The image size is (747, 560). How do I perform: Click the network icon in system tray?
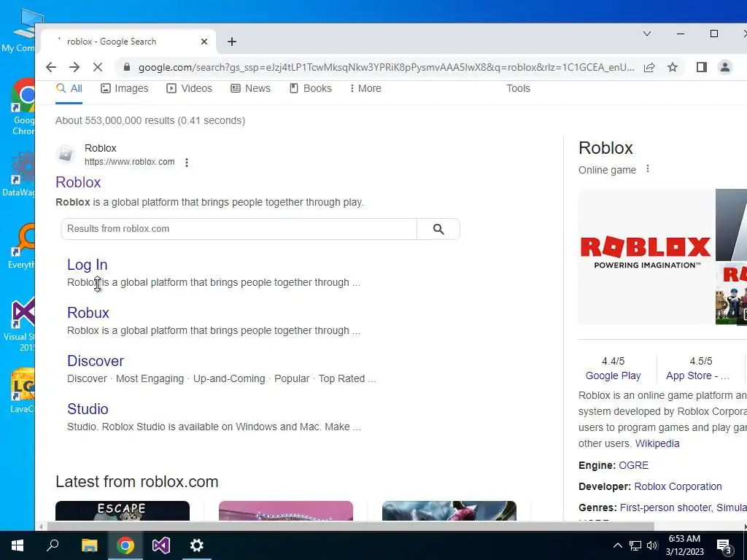coord(635,545)
